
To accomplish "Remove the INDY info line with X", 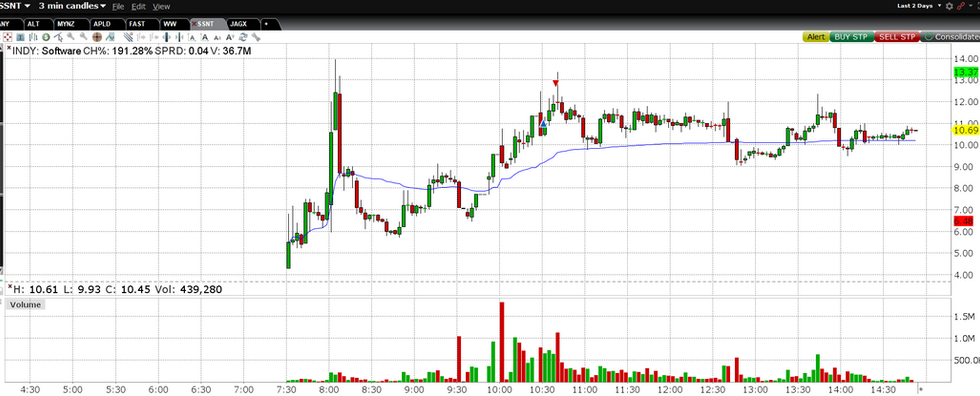I will click(x=8, y=47).
